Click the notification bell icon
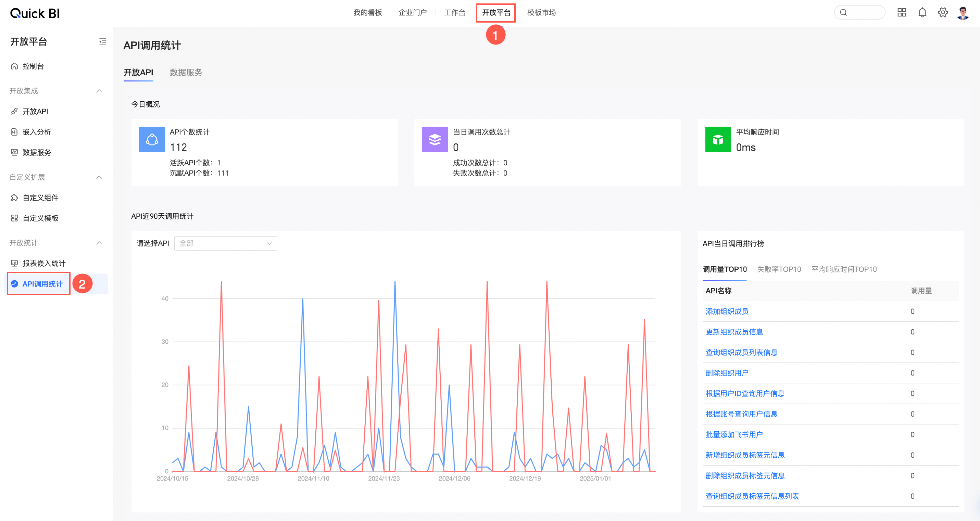This screenshot has height=521, width=980. 922,13
